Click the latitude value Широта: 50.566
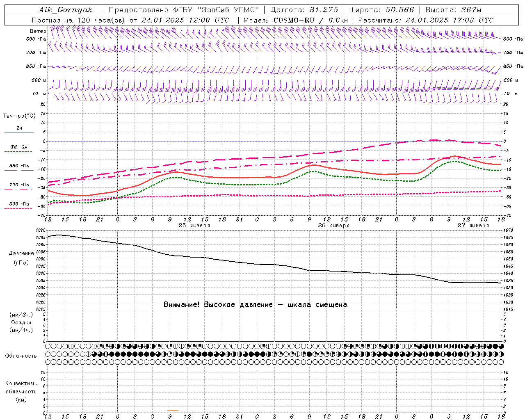The image size is (525, 420). tap(382, 10)
